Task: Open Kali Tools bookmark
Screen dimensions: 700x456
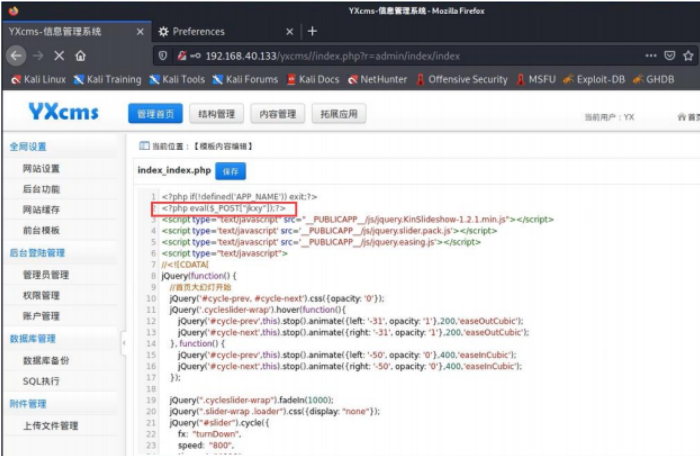Action: (x=177, y=79)
